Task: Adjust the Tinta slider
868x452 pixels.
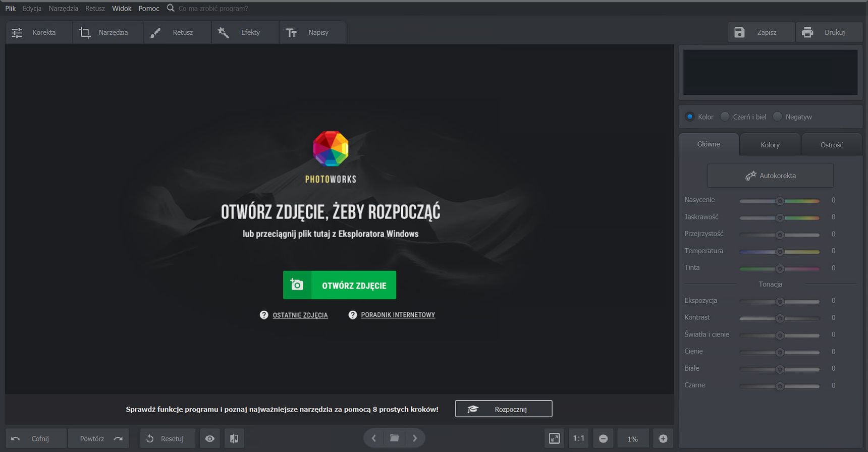Action: click(x=780, y=268)
